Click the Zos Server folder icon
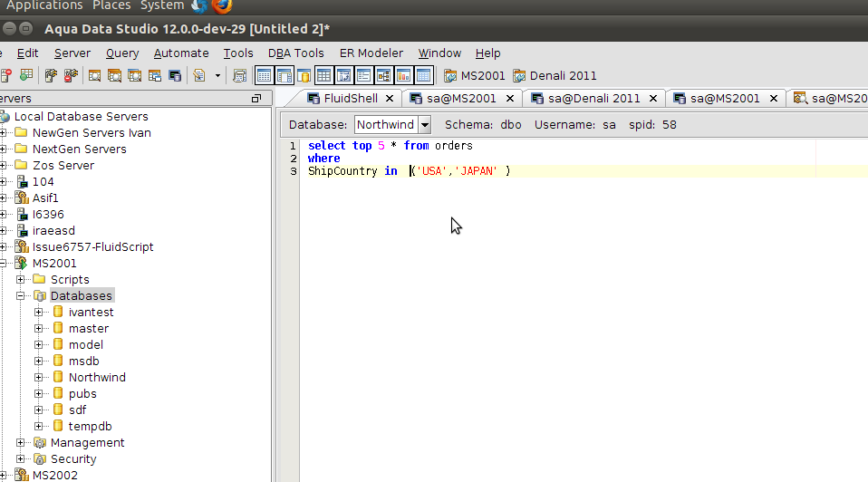 (x=21, y=165)
